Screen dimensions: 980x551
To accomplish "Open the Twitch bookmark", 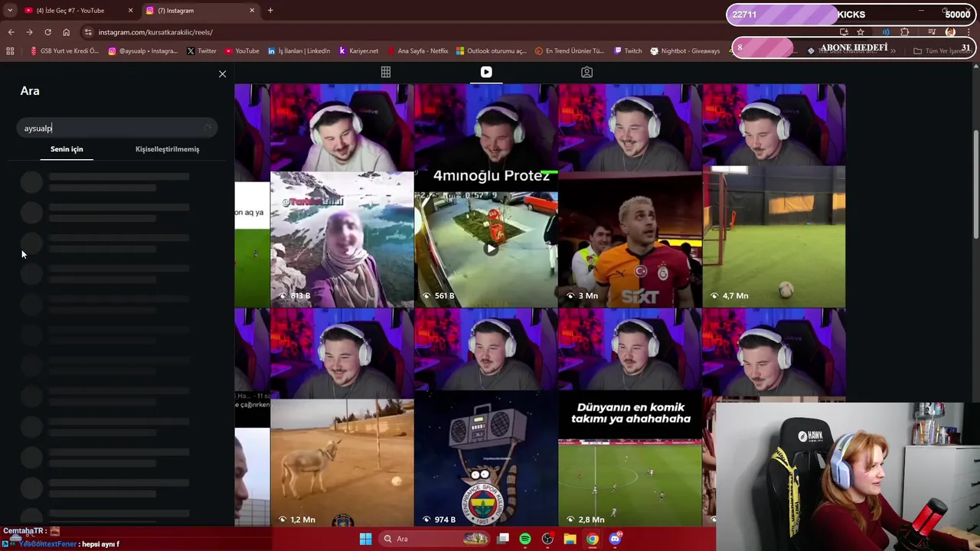I will click(x=628, y=51).
